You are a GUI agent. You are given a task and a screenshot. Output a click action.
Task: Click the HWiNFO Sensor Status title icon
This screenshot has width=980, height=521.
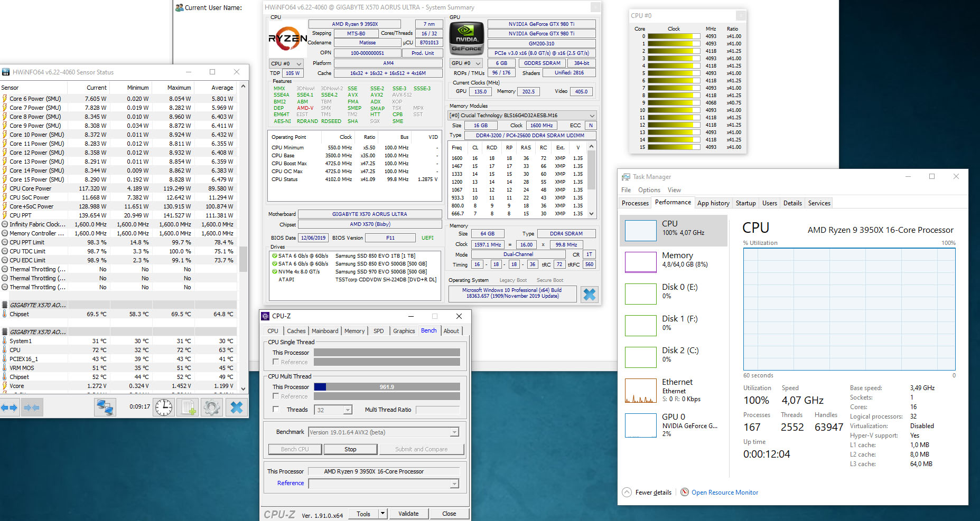(6, 72)
